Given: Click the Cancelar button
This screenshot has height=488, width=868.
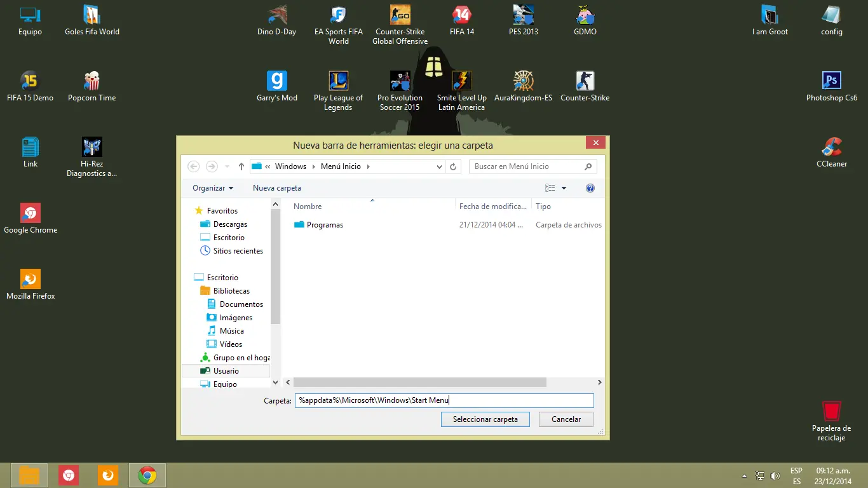Looking at the screenshot, I should pyautogui.click(x=566, y=419).
